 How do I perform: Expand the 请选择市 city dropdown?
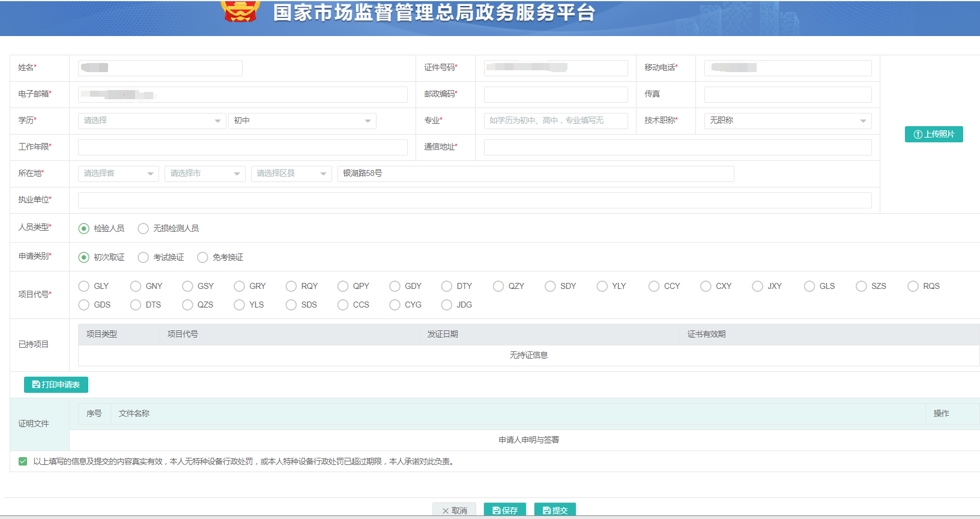pos(205,174)
